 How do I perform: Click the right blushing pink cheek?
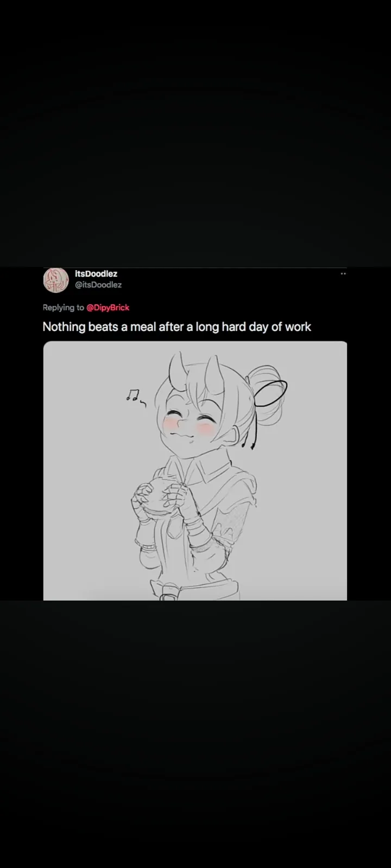(205, 429)
